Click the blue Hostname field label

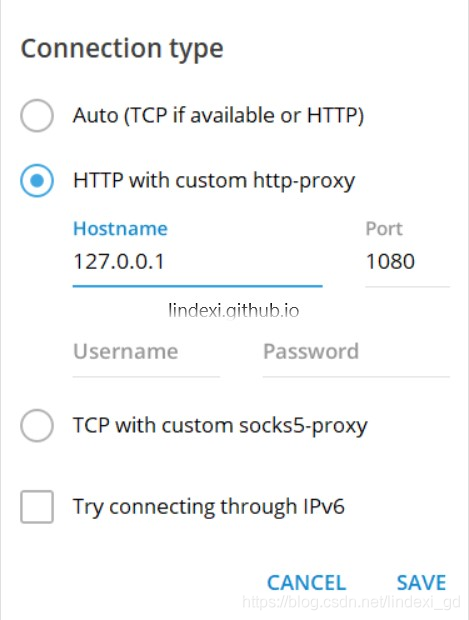pos(120,229)
